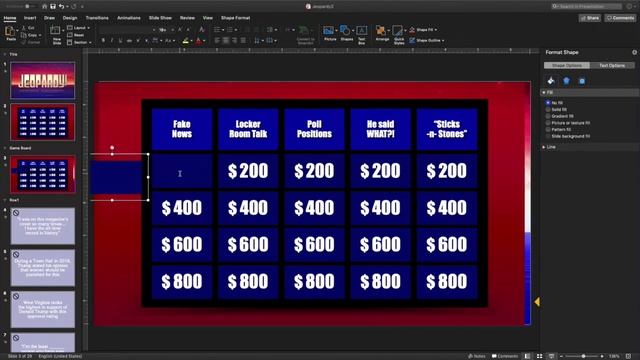This screenshot has width=640, height=360.
Task: Open the Shape Outline dropdown
Action: [427, 40]
